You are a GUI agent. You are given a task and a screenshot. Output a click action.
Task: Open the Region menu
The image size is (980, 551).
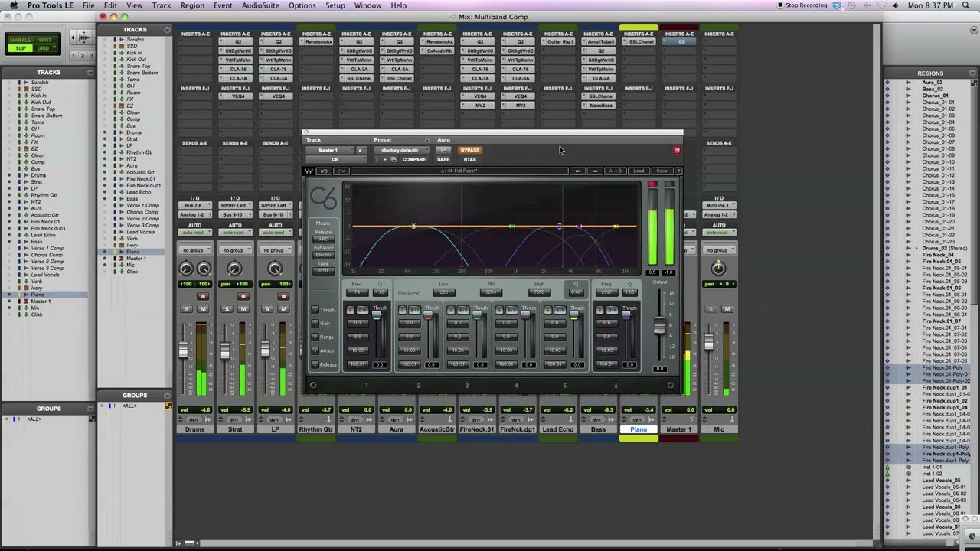pos(192,5)
